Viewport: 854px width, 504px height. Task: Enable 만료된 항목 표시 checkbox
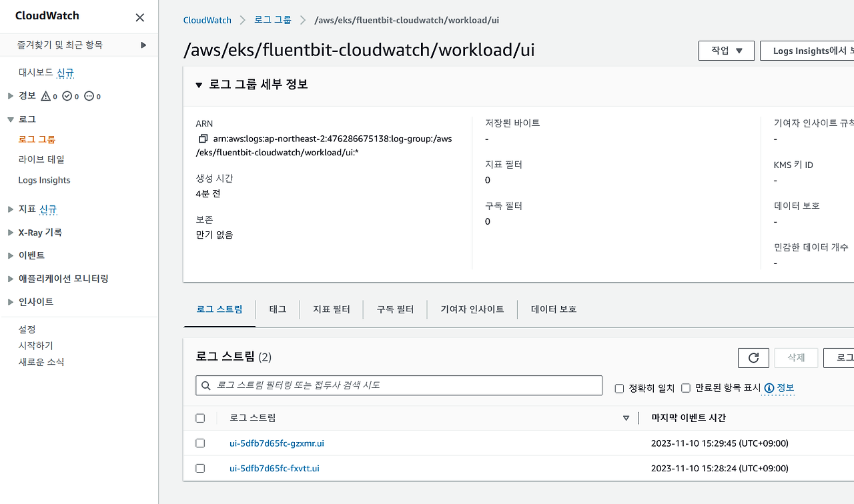tap(685, 388)
